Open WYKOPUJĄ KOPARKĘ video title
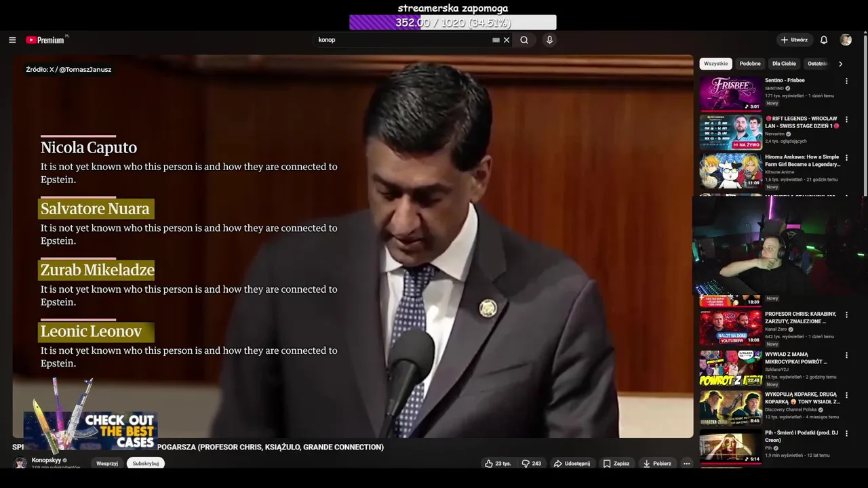The width and height of the screenshot is (868, 488). point(803,398)
